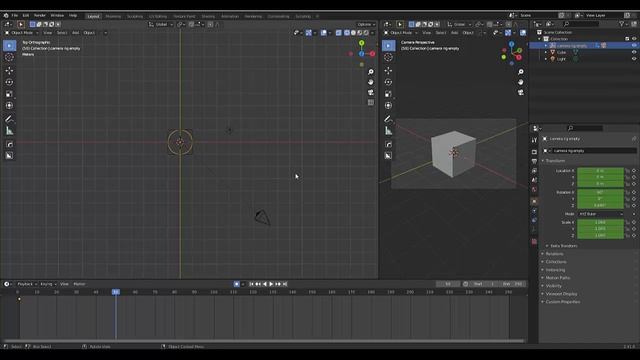This screenshot has height=360, width=640.
Task: Select the Rotate tool in left viewport toolbar
Action: (9, 82)
